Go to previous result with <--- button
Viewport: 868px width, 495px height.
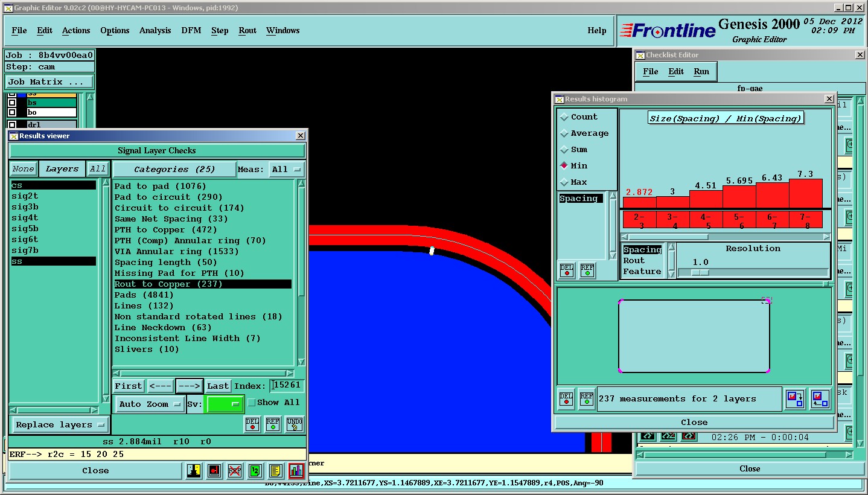[x=160, y=386]
